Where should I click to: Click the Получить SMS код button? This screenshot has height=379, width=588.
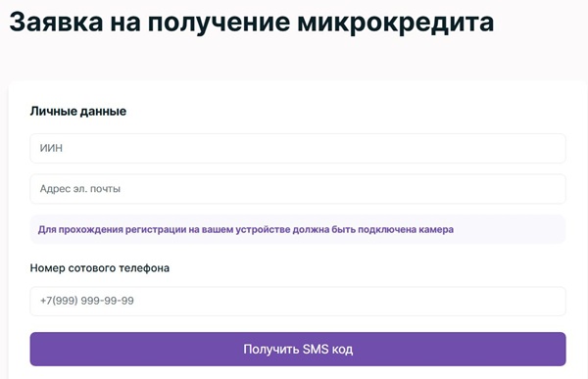coord(298,349)
